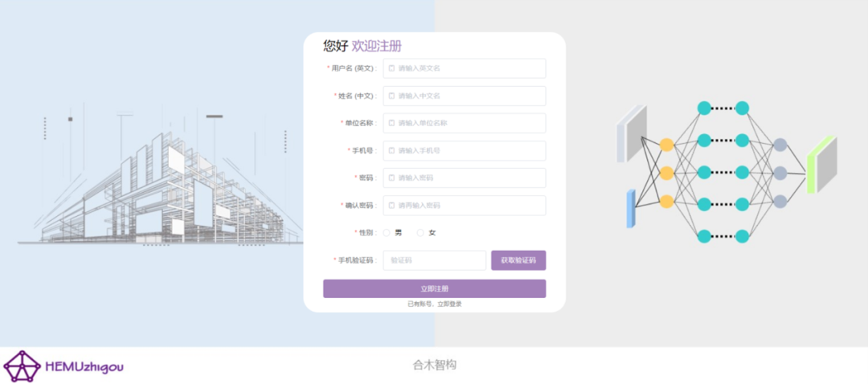Click the icon inside the 手机号 field
This screenshot has width=868, height=384.
coord(392,150)
